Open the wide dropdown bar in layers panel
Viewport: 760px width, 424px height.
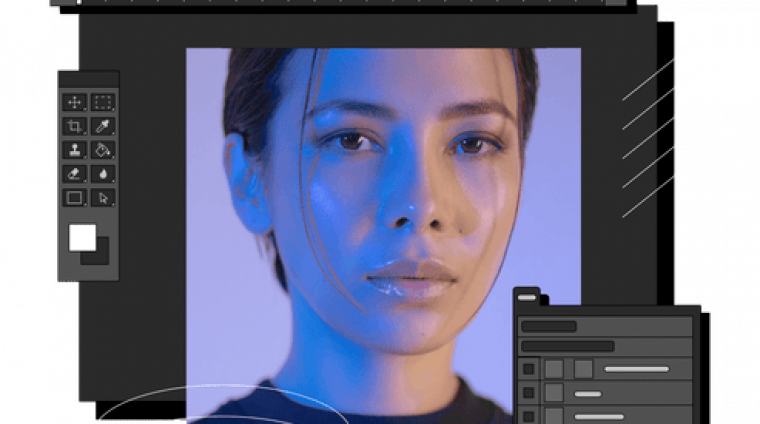click(567, 346)
